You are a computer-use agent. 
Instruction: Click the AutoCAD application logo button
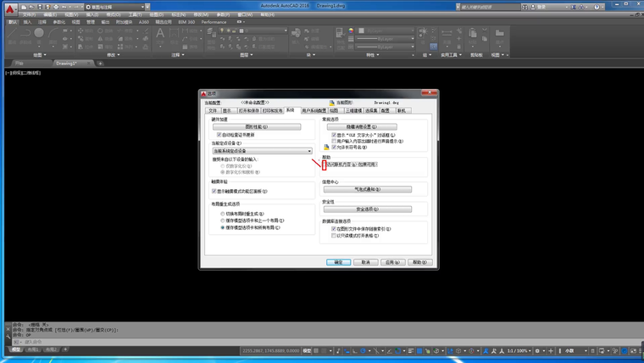pos(10,8)
